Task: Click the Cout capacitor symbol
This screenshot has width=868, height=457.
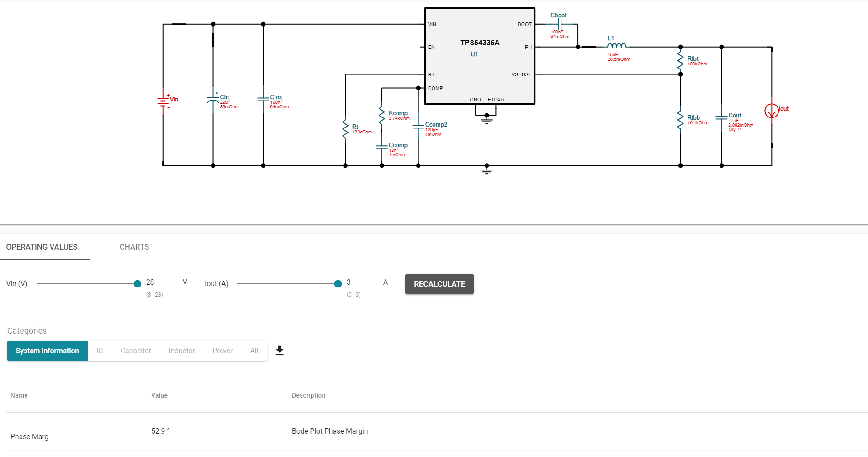Action: click(x=722, y=117)
